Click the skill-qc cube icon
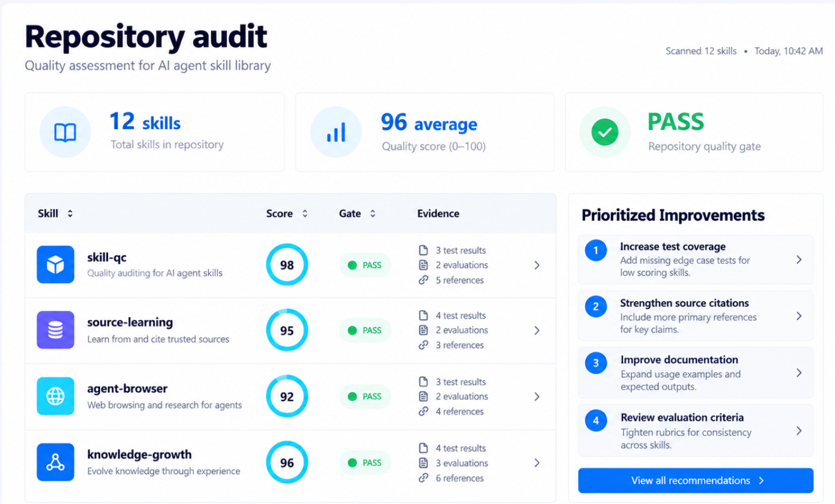Screen dimensions: 835x504 pos(55,265)
